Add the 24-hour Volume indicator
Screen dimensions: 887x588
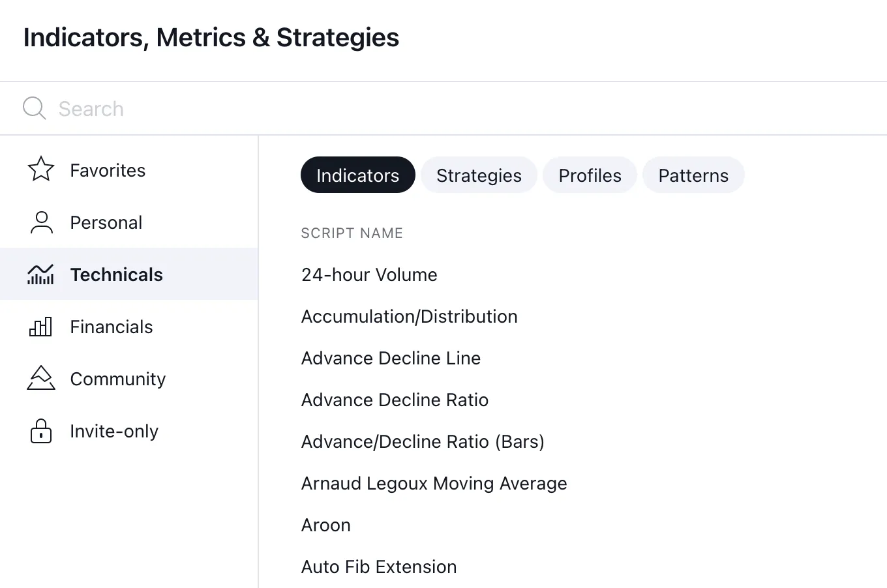click(369, 274)
